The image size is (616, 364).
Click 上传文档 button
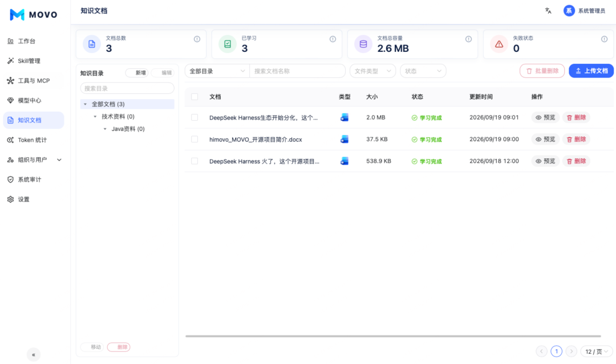pos(591,71)
